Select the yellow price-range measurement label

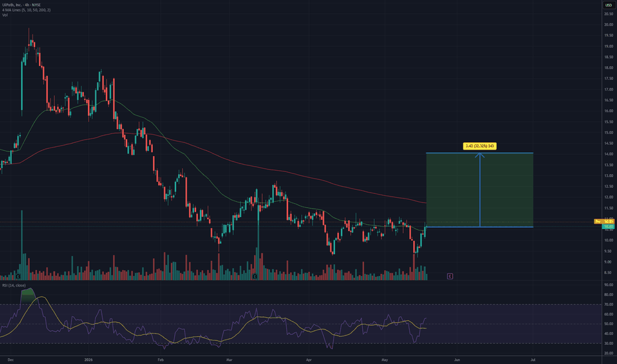tap(480, 146)
